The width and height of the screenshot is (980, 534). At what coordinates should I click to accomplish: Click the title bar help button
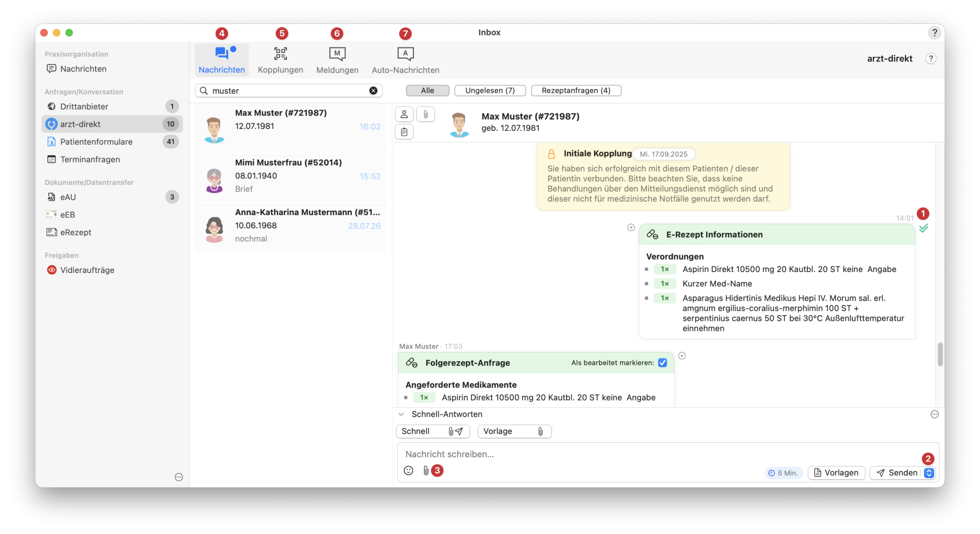pos(934,33)
